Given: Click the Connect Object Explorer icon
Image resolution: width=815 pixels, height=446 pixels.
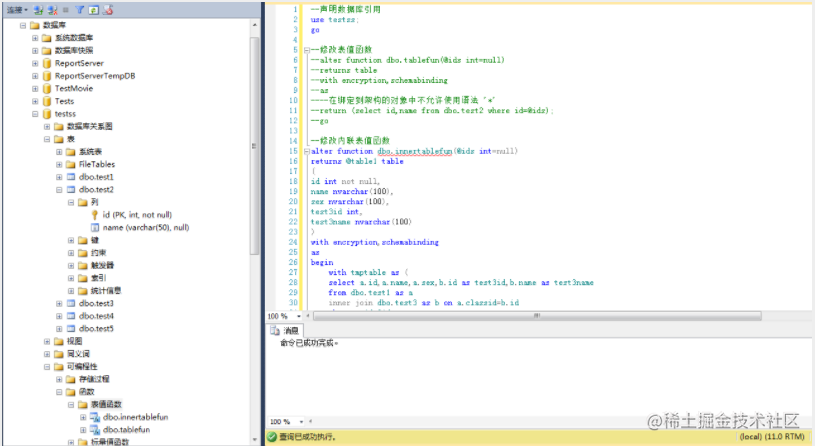Looking at the screenshot, I should 38,10.
